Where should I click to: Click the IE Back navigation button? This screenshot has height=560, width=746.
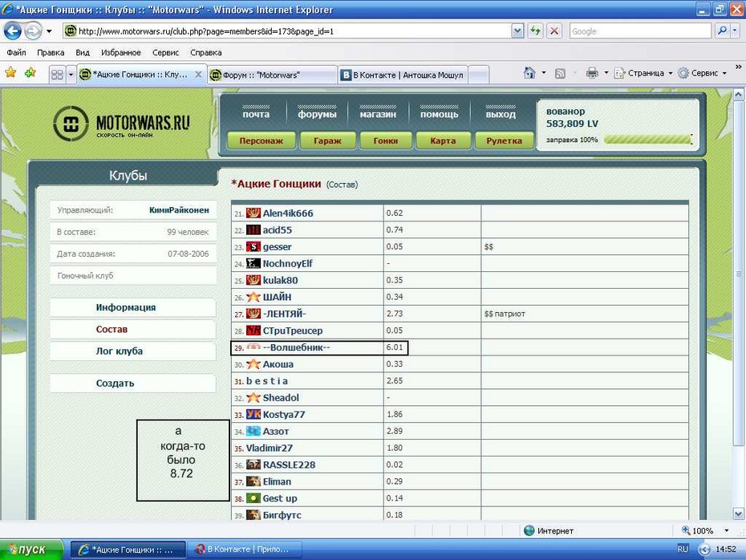coord(13,31)
